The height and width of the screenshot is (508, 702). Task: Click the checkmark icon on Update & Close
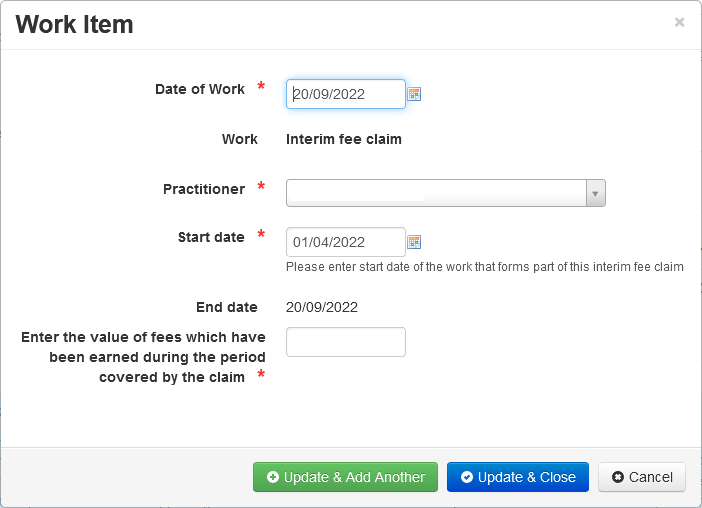(467, 477)
